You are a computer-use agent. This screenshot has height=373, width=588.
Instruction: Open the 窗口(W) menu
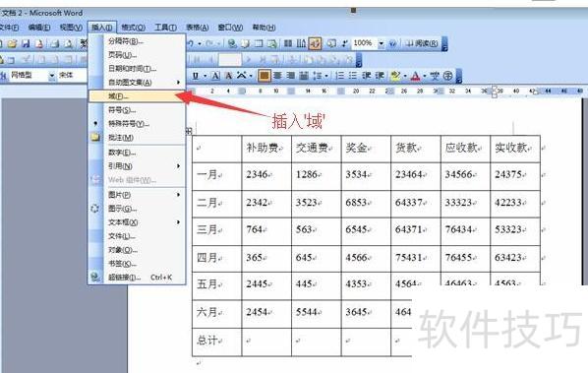[x=230, y=28]
